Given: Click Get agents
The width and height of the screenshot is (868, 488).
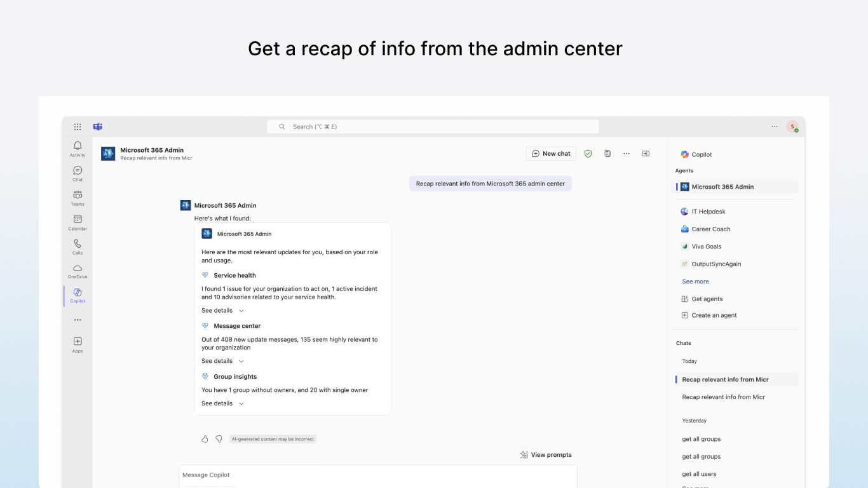Looking at the screenshot, I should point(702,299).
